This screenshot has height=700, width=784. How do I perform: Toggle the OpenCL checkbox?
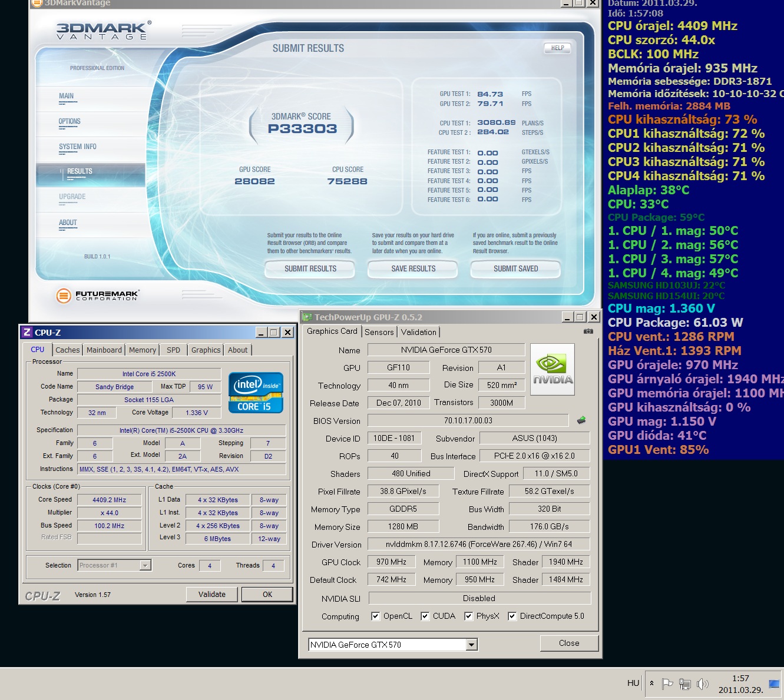[x=375, y=616]
